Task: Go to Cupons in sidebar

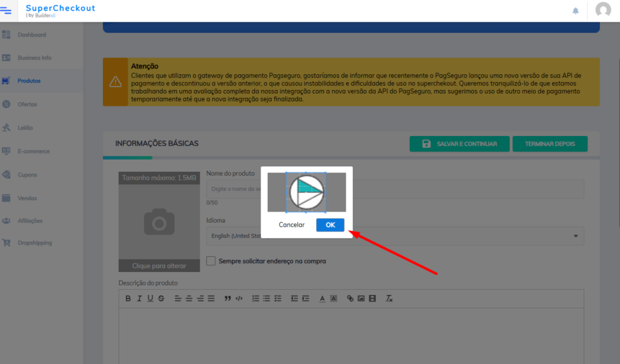Action: pyautogui.click(x=27, y=175)
